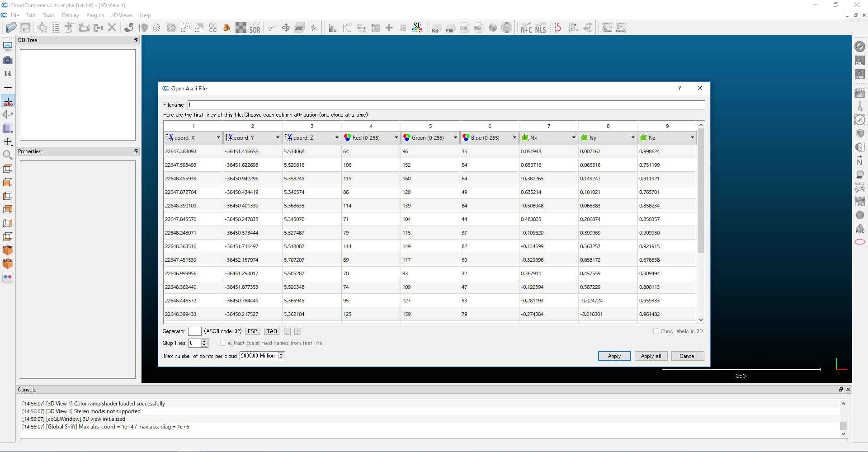The width and height of the screenshot is (868, 452).
Task: Click the auto pivot icon
Action: (x=8, y=101)
